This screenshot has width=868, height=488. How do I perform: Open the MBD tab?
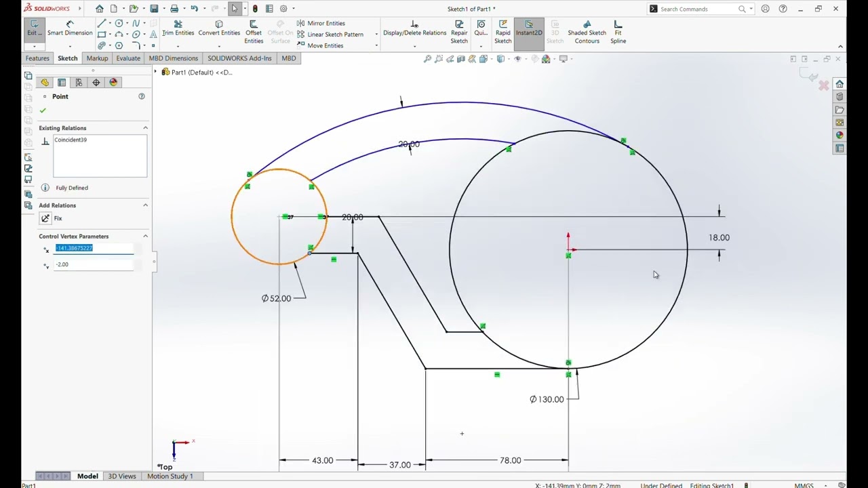[x=288, y=58]
